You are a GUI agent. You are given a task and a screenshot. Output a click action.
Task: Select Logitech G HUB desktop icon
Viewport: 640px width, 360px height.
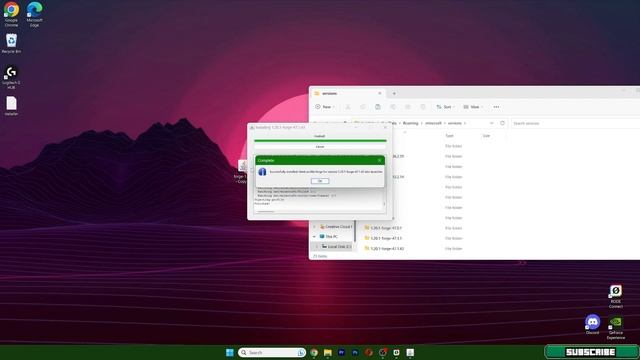pos(11,78)
